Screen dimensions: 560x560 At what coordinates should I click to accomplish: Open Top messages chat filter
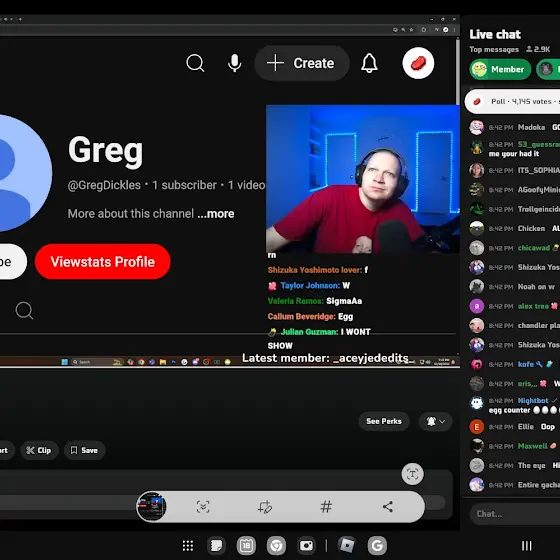point(494,49)
